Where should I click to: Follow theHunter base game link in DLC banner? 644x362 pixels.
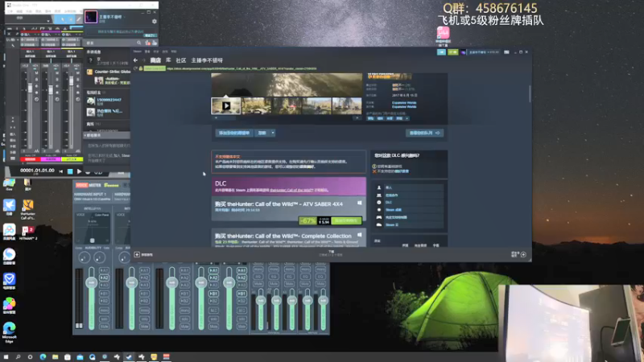point(291,190)
